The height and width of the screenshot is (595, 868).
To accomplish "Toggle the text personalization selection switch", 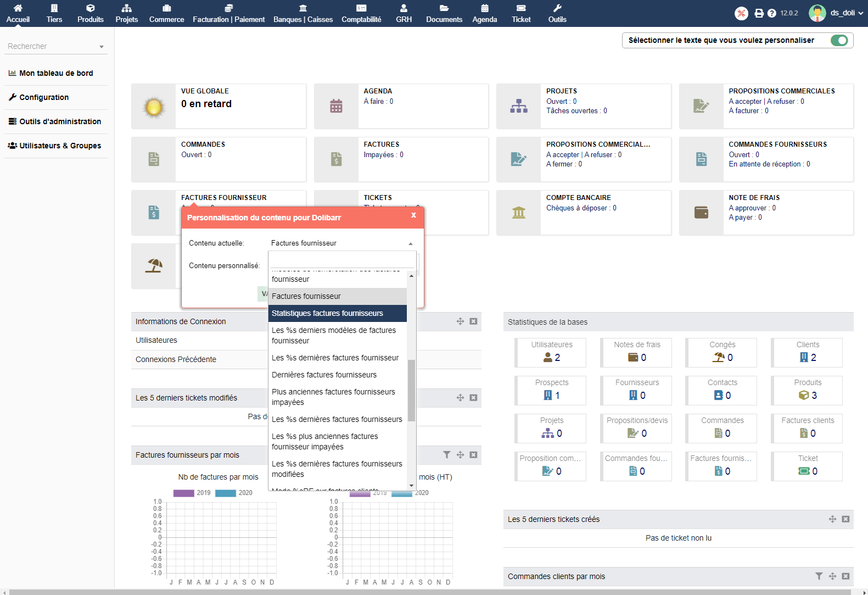I will point(839,40).
